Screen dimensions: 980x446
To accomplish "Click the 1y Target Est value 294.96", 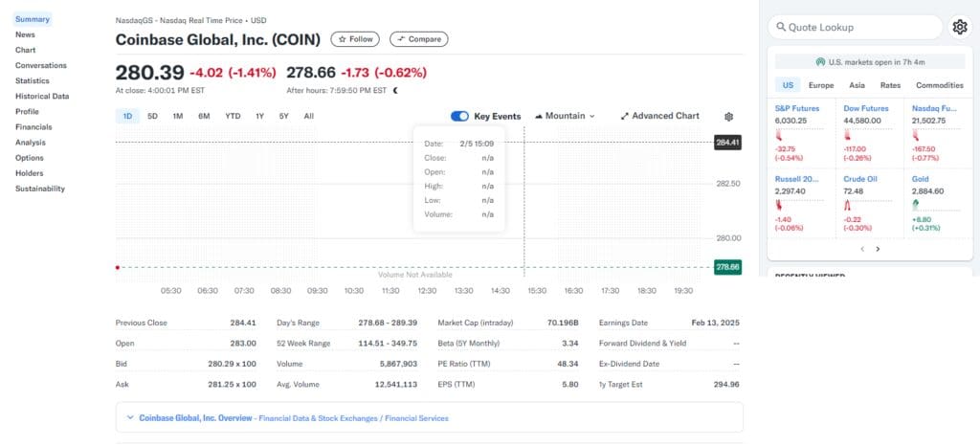I will [x=726, y=385].
